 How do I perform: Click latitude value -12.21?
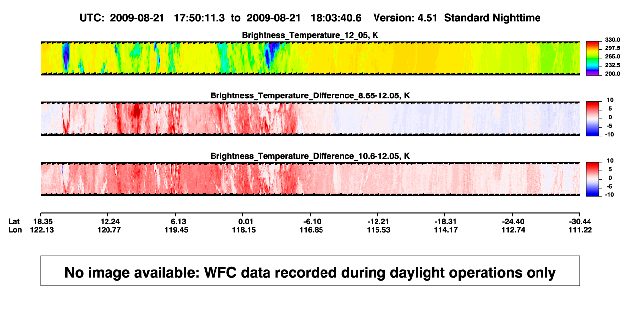[377, 221]
